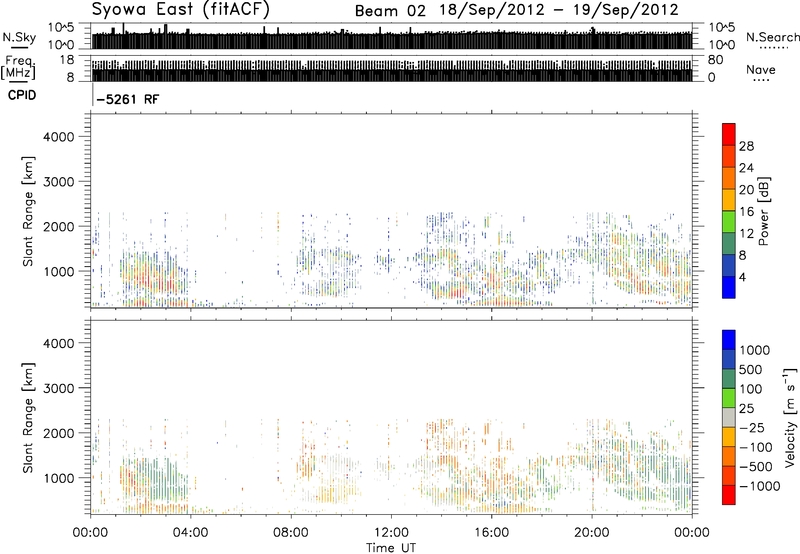
Task: Click the 1000 km tick on power panel
Action: point(59,271)
